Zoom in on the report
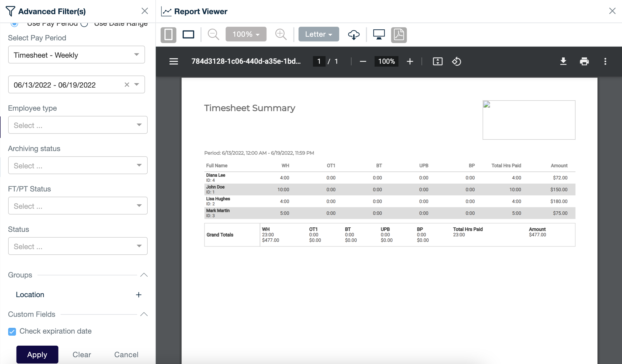The image size is (622, 364). 281,34
